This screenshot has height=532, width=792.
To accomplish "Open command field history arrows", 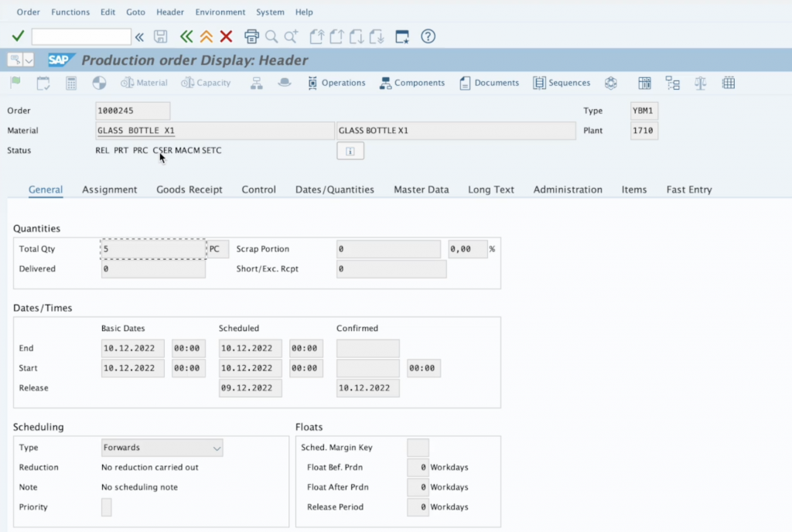I will tap(139, 36).
